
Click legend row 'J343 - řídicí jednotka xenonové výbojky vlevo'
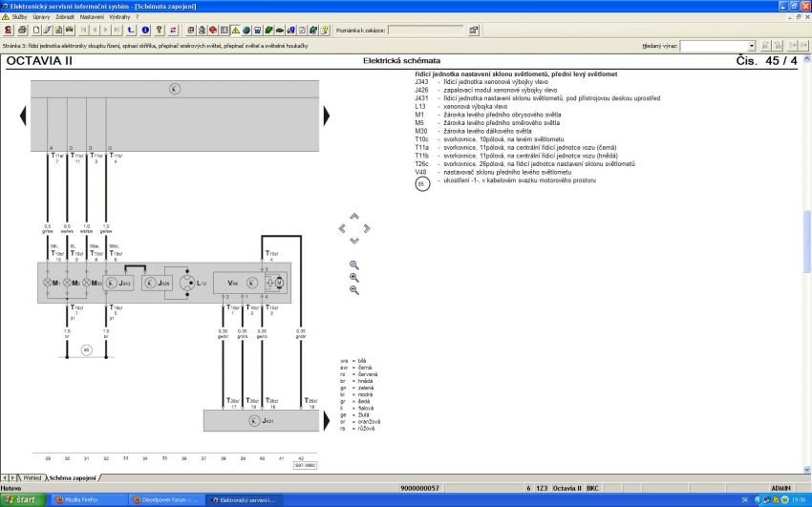pyautogui.click(x=481, y=82)
